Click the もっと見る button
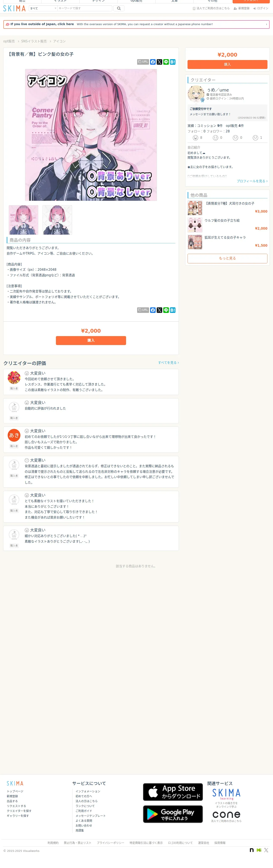Screen dimensions: 273x868 pos(227,258)
